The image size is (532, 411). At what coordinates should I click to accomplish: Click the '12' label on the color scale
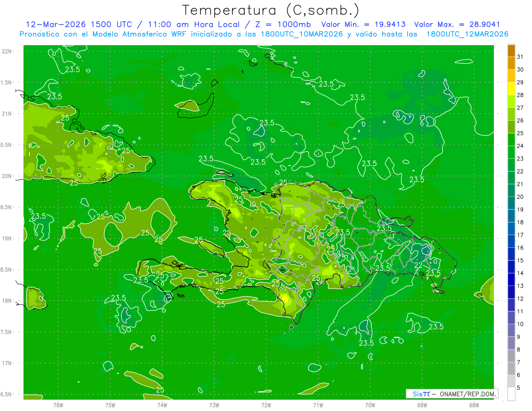click(520, 299)
